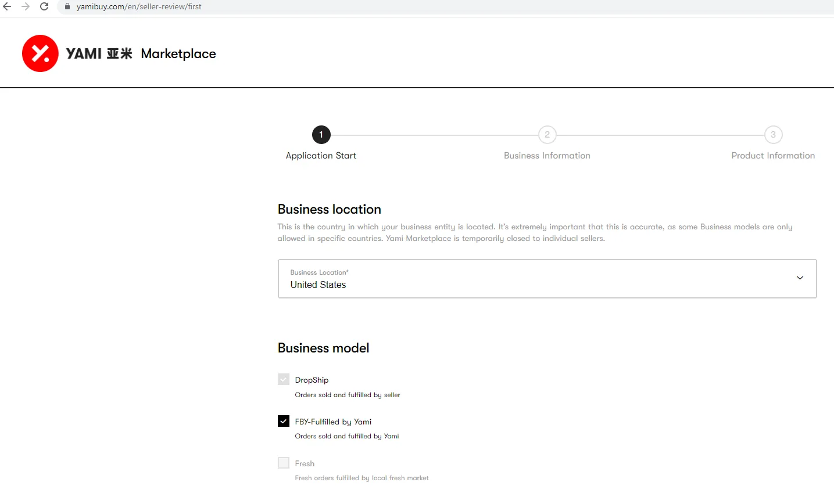Click the padlock site security icon
Image resolution: width=834 pixels, height=504 pixels.
pyautogui.click(x=67, y=6)
